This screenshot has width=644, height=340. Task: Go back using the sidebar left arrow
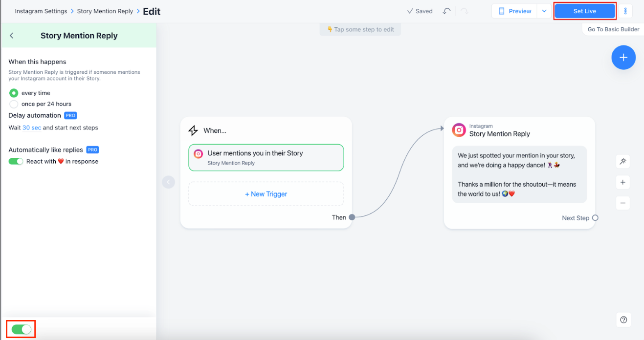12,36
